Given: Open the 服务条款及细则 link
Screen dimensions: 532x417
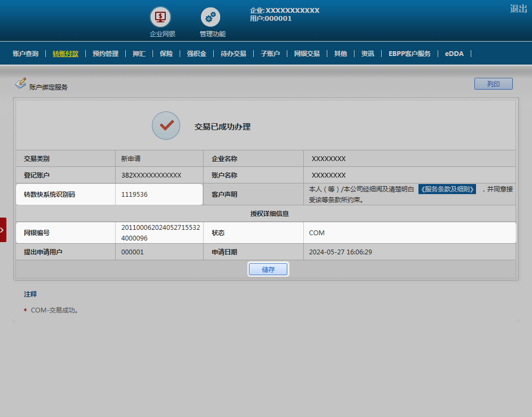Looking at the screenshot, I should pos(447,189).
